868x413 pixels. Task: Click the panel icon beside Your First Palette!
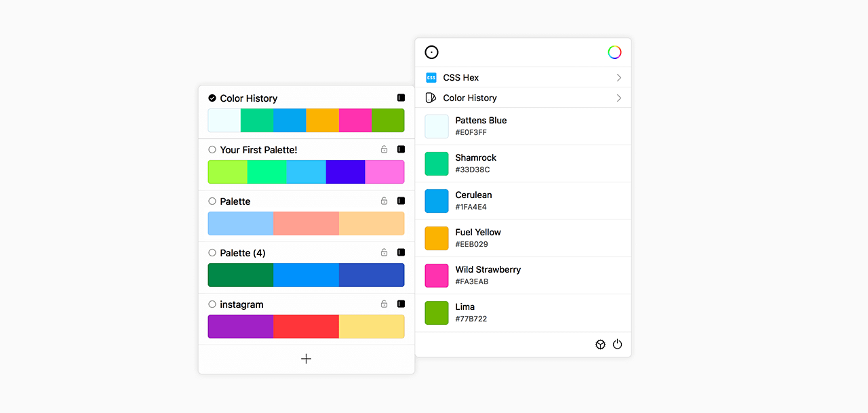point(401,150)
